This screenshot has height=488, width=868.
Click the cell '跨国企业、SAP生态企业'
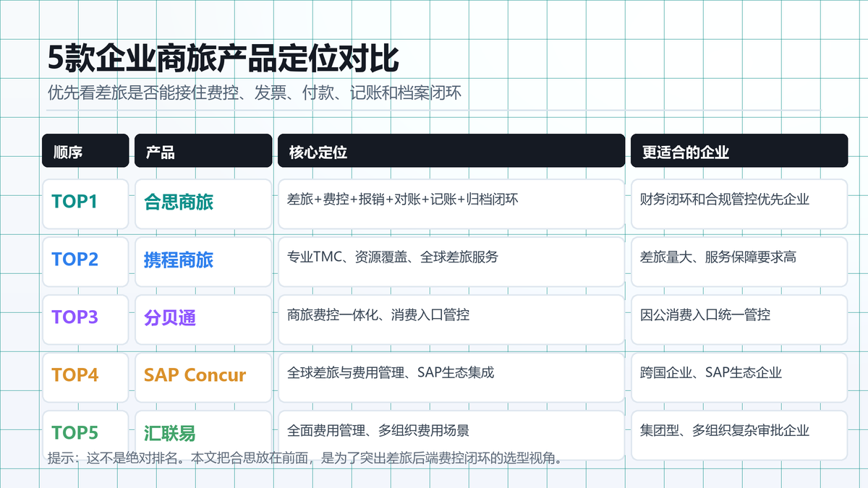click(x=739, y=377)
